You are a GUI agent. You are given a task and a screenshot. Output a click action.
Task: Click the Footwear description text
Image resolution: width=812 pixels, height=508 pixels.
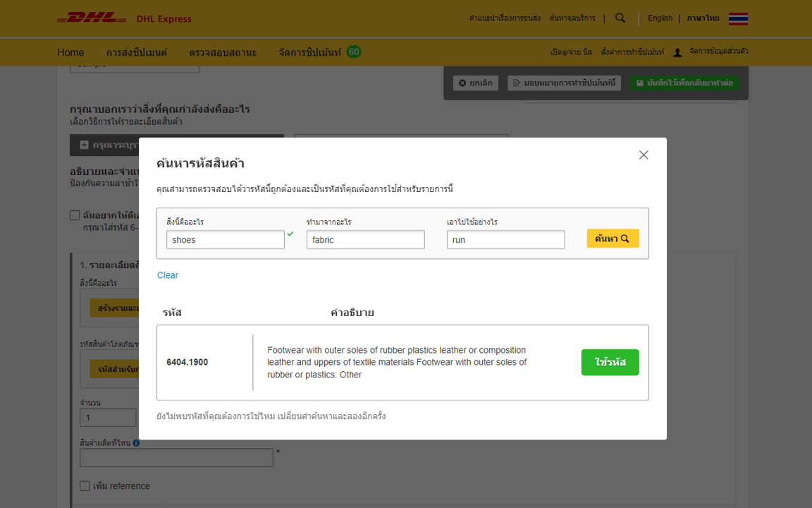397,363
